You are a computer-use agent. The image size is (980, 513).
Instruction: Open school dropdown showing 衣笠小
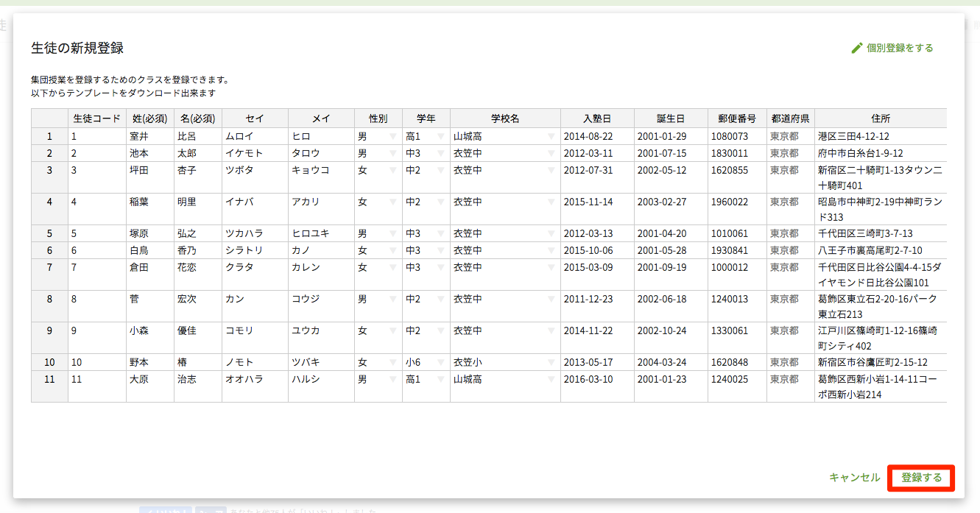click(x=551, y=363)
